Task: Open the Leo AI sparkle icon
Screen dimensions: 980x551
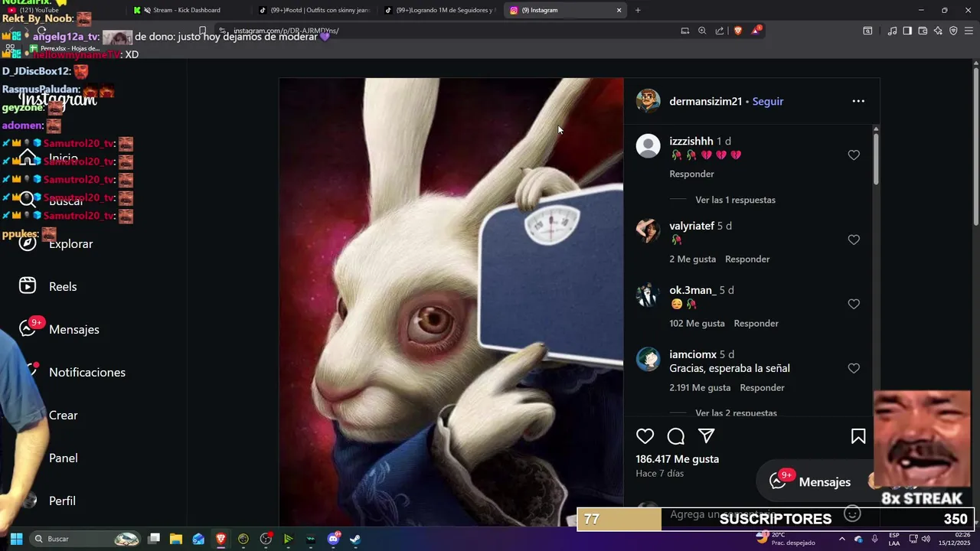Action: (x=938, y=31)
